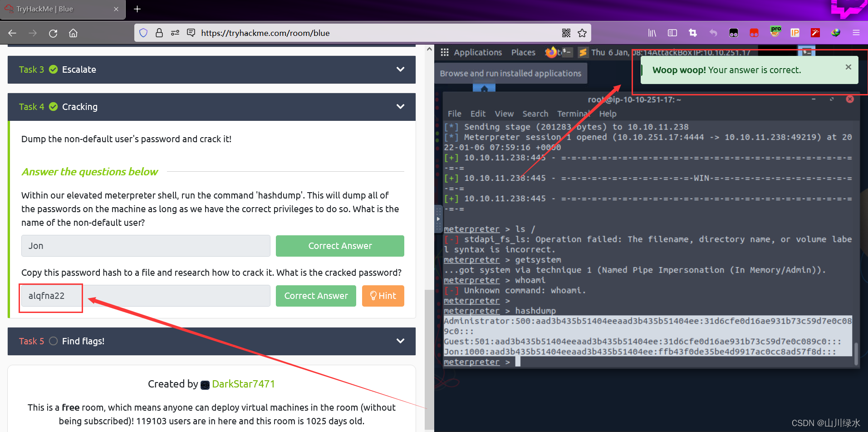
Task: Open the IP extension icon
Action: coord(795,33)
